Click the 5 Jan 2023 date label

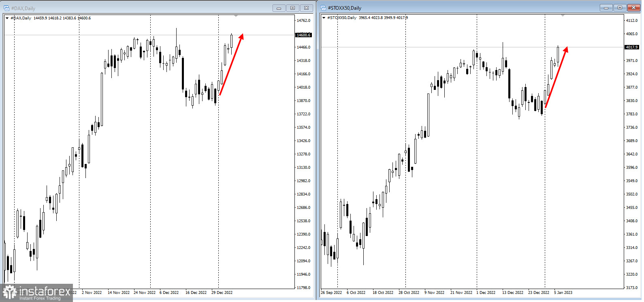click(563, 293)
